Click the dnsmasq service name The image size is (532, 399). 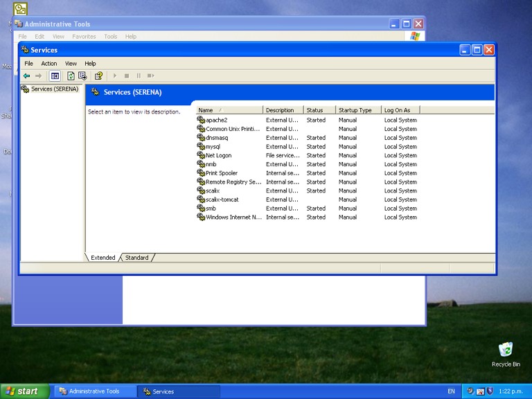[217, 138]
